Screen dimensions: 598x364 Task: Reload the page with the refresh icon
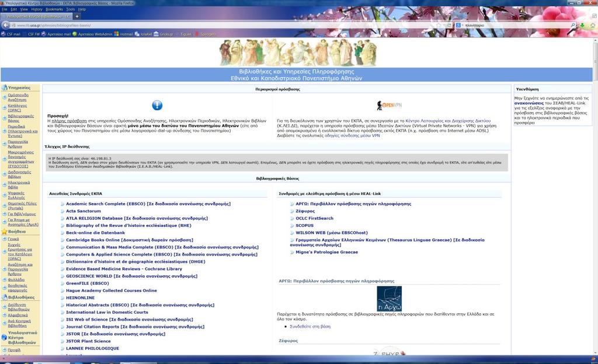449,25
